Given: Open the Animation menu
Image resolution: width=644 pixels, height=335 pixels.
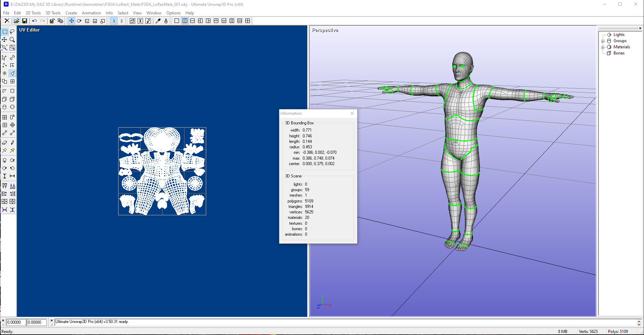Looking at the screenshot, I should [91, 13].
